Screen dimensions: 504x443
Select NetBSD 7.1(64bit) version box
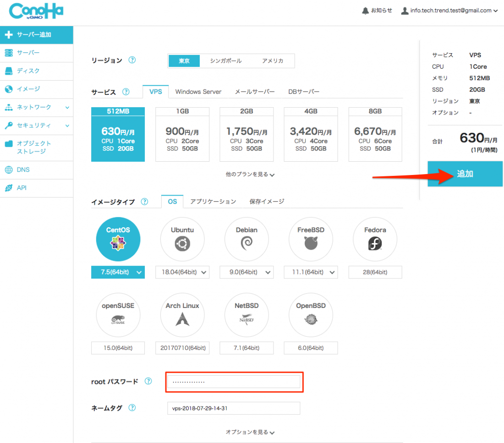pyautogui.click(x=247, y=348)
